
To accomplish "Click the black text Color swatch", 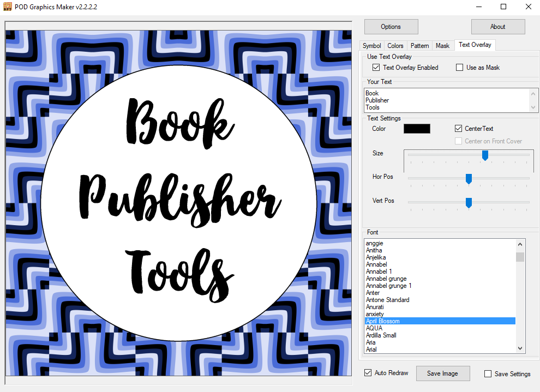I will pyautogui.click(x=417, y=129).
